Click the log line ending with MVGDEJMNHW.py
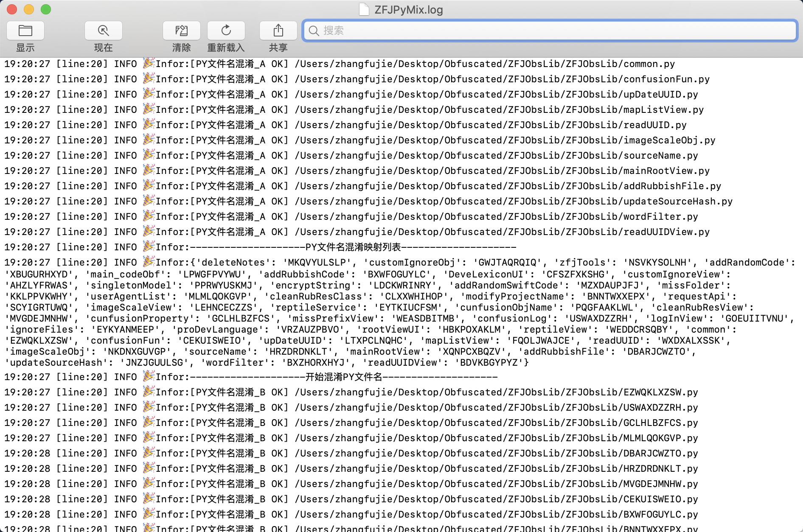 351,484
